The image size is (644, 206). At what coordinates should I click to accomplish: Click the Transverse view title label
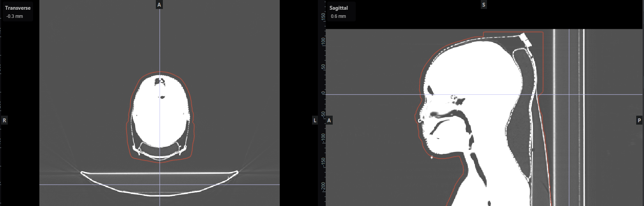(18, 8)
